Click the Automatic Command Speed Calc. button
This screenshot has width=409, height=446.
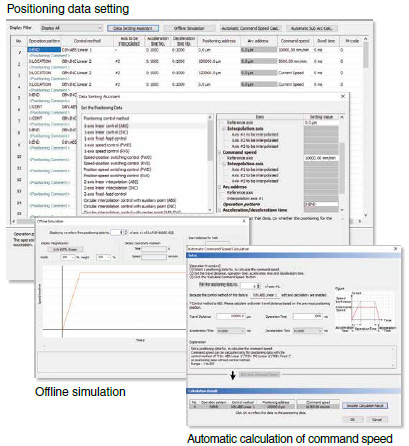pyautogui.click(x=250, y=28)
